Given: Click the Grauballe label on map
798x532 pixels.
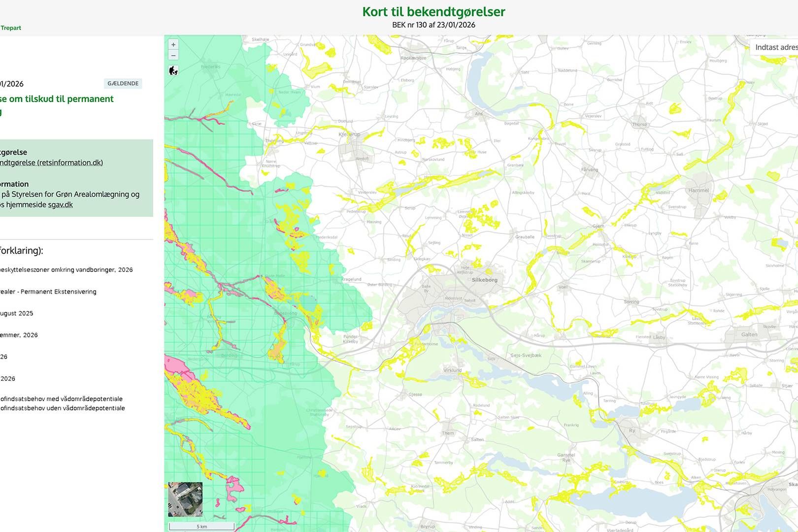Looking at the screenshot, I should [x=525, y=237].
